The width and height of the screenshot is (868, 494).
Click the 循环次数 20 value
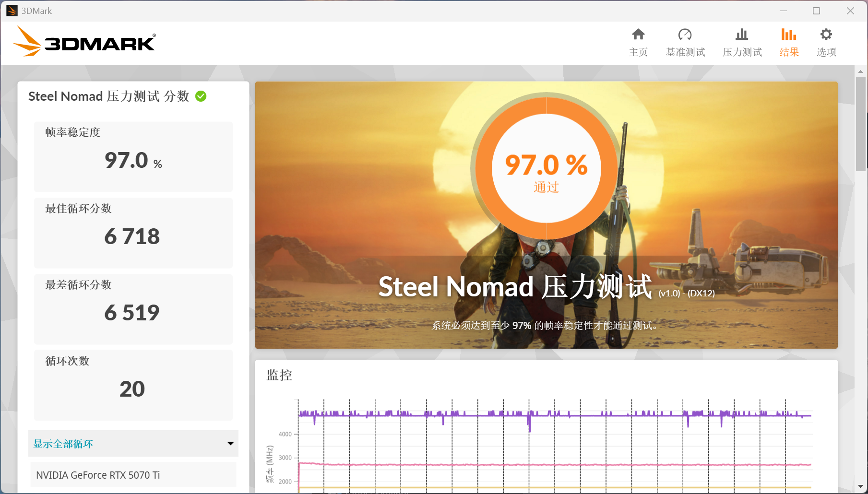[132, 389]
